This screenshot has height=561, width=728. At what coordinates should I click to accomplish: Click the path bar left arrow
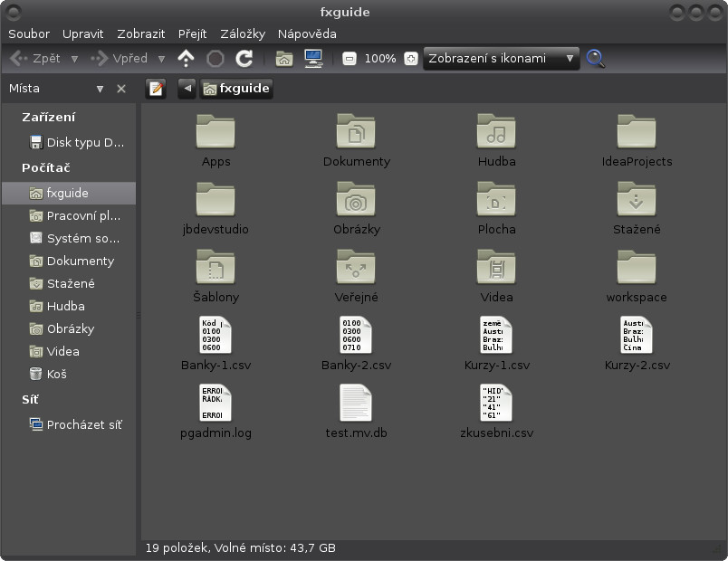187,88
